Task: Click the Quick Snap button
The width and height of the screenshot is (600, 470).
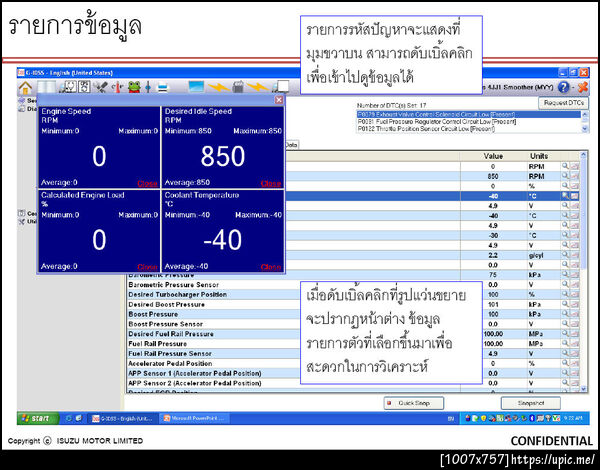Action: (x=414, y=403)
